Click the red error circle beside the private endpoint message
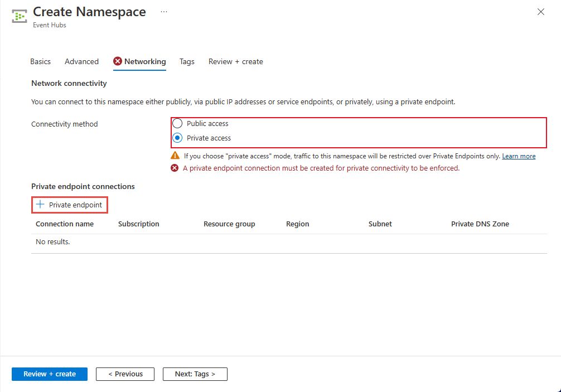 click(175, 168)
